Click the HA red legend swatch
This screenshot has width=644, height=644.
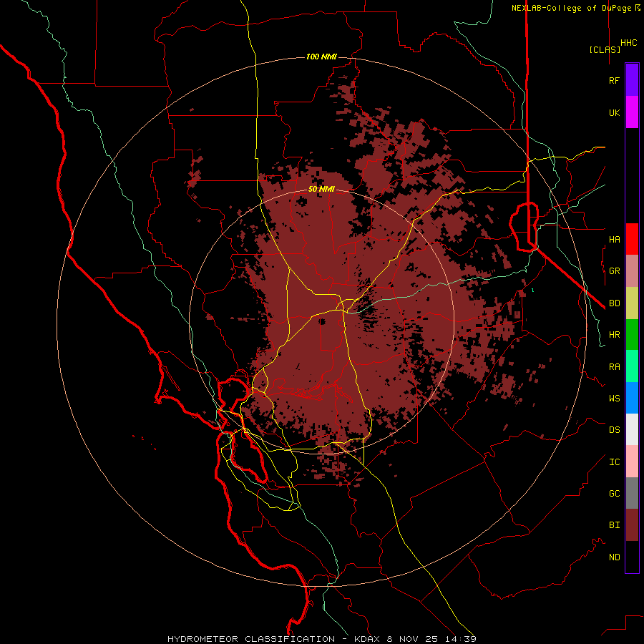click(632, 239)
